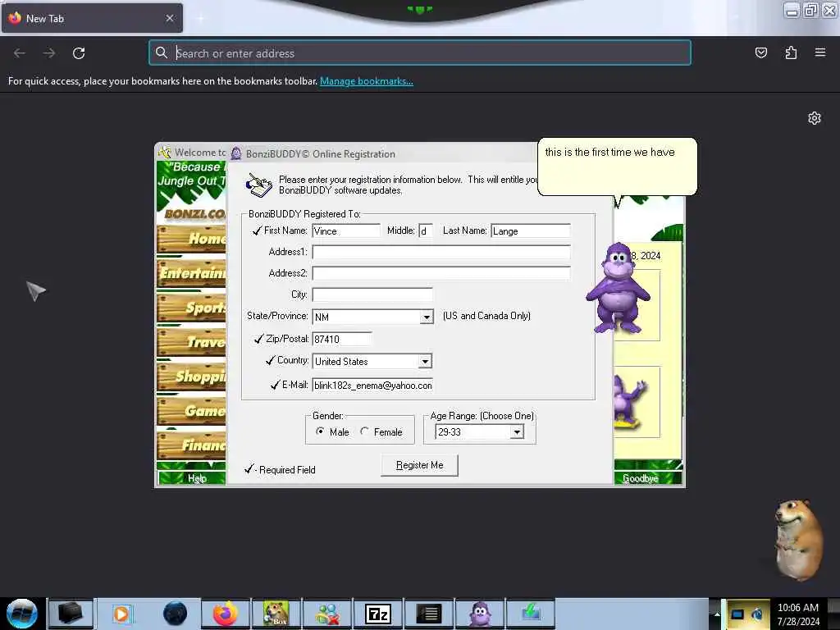Screen dimensions: 840x630
Task: Open the Entertainment jungle menu button
Action: click(191, 273)
